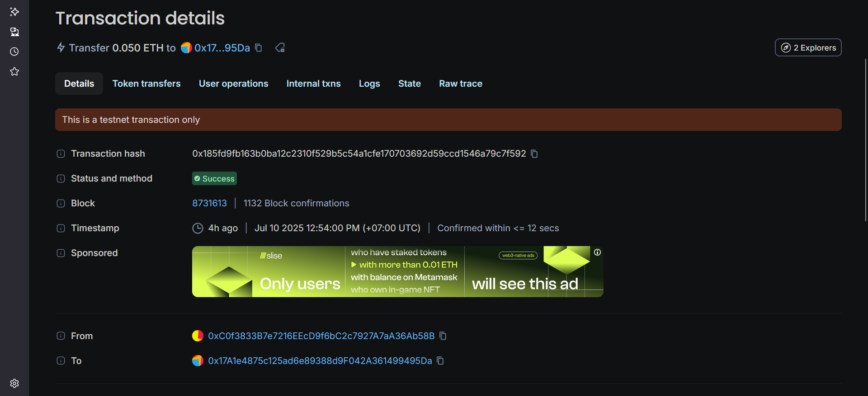Click the Transaction details heading
The width and height of the screenshot is (868, 396).
140,18
